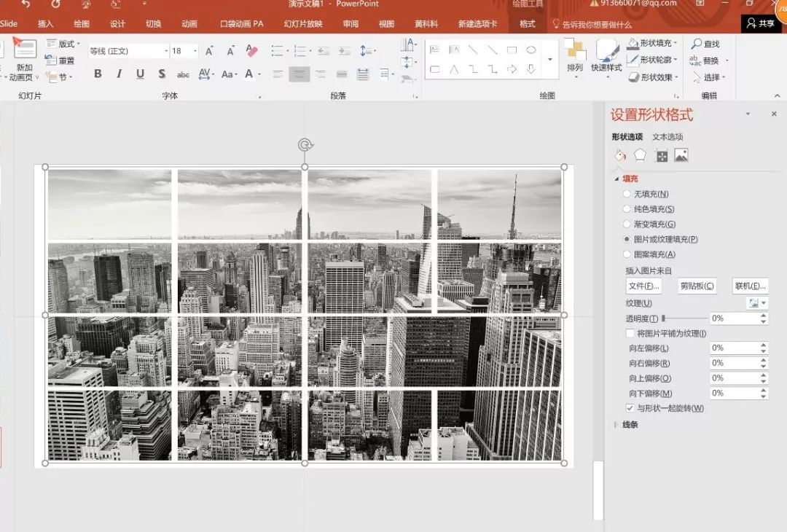
Task: Open the font size dropdown showing 18
Action: [194, 51]
